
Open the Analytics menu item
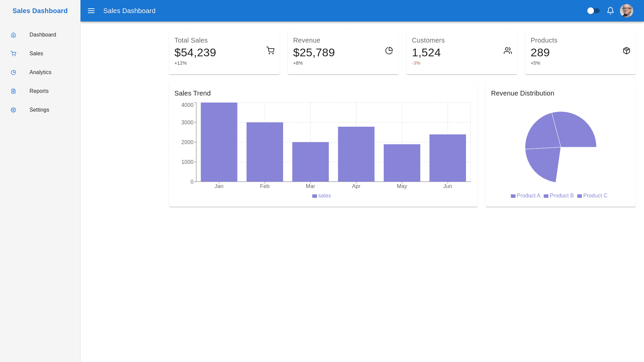(40, 72)
